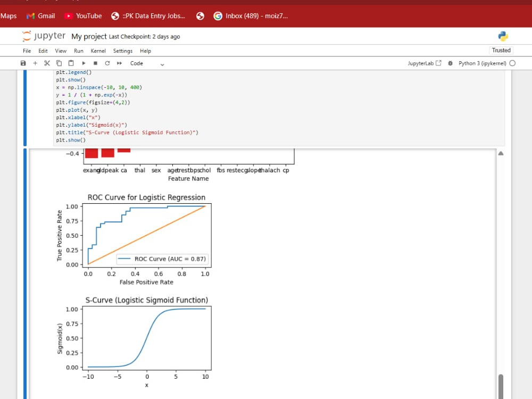
Task: Rename notebook title My project
Action: click(x=89, y=36)
